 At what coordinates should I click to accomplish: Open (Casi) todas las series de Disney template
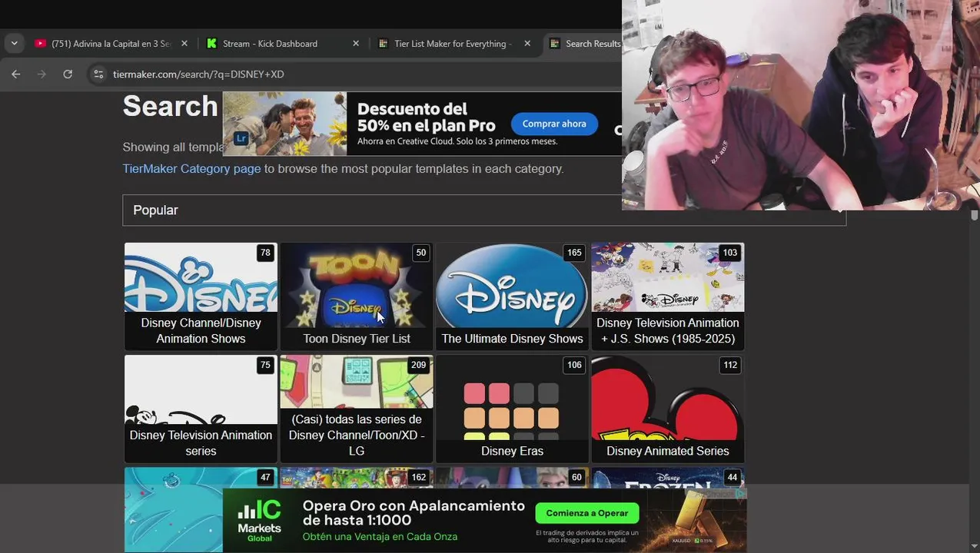[x=357, y=409]
